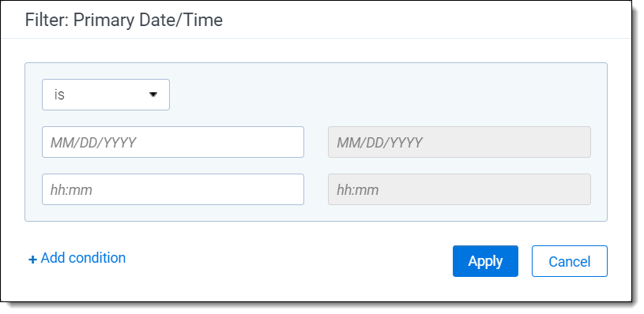Select the "is" text in the operator combo box

(x=59, y=95)
